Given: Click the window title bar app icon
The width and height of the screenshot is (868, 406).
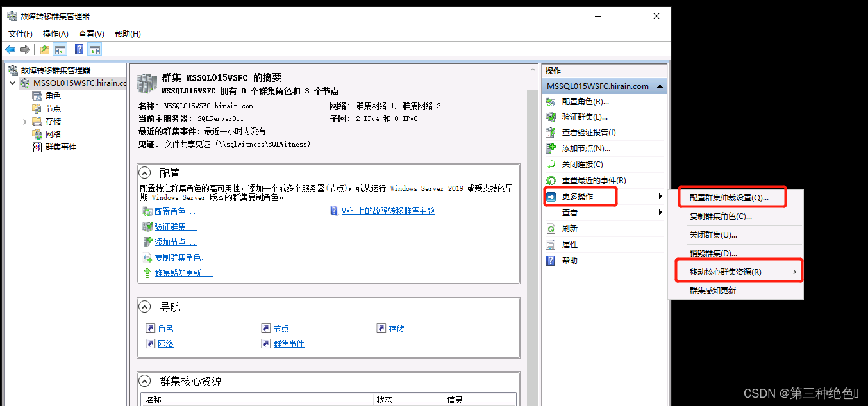Looking at the screenshot, I should pos(12,16).
